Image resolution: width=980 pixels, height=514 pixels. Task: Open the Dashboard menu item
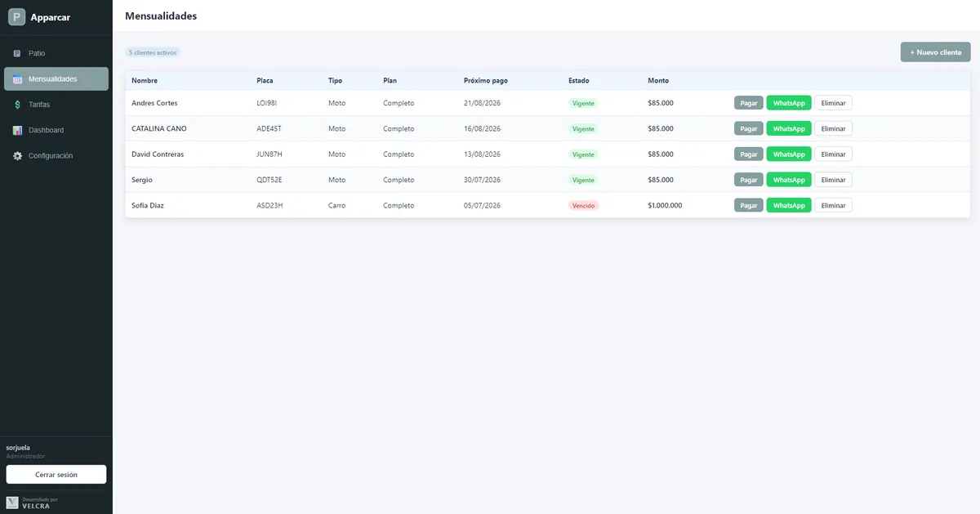(56, 130)
